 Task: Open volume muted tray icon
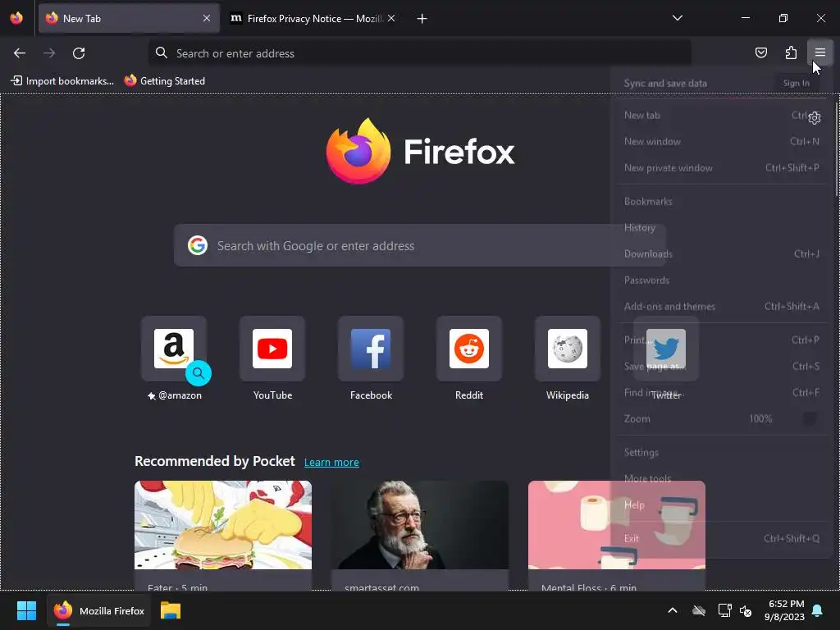745,610
